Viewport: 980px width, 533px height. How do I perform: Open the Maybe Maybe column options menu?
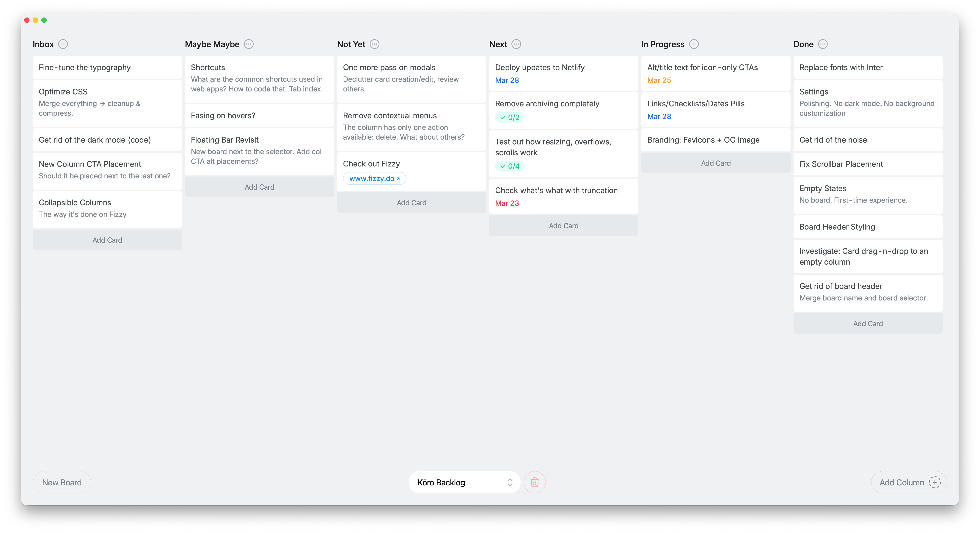click(x=249, y=44)
